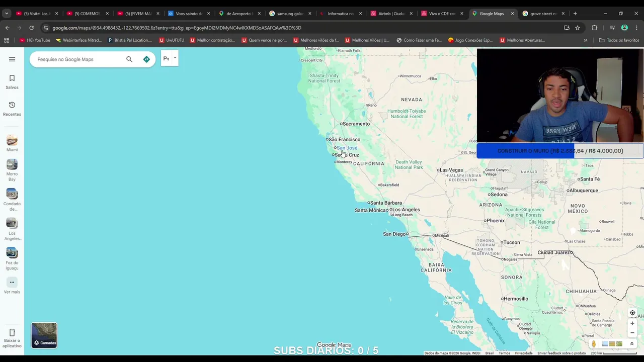
Task: Click the Sacramento city label
Action: [x=356, y=124]
